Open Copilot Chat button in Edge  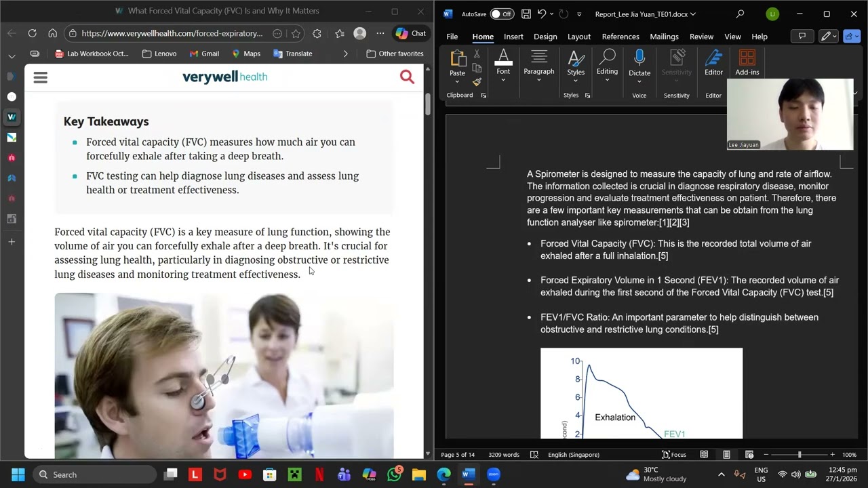(x=411, y=33)
